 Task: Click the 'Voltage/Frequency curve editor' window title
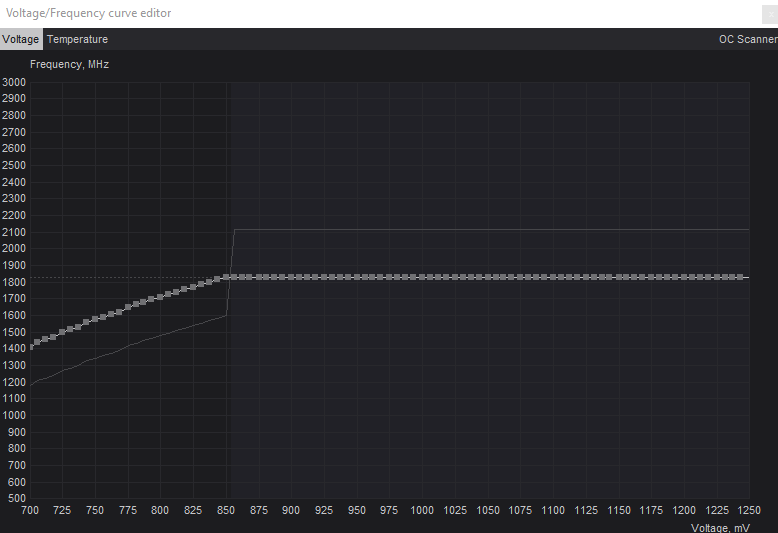point(88,13)
